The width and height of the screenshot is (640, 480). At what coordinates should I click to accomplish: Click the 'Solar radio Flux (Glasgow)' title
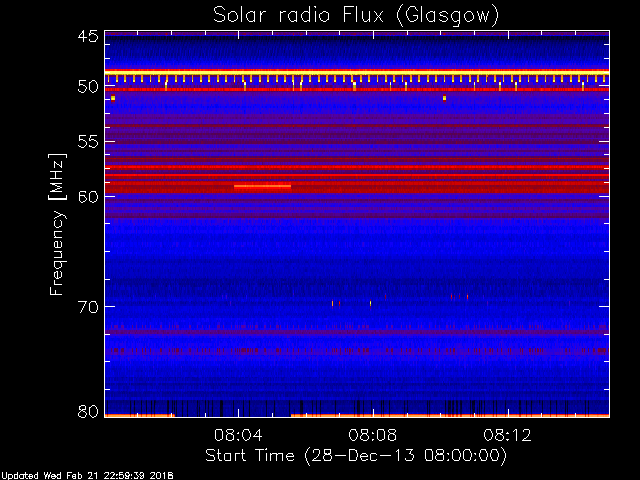coord(356,15)
